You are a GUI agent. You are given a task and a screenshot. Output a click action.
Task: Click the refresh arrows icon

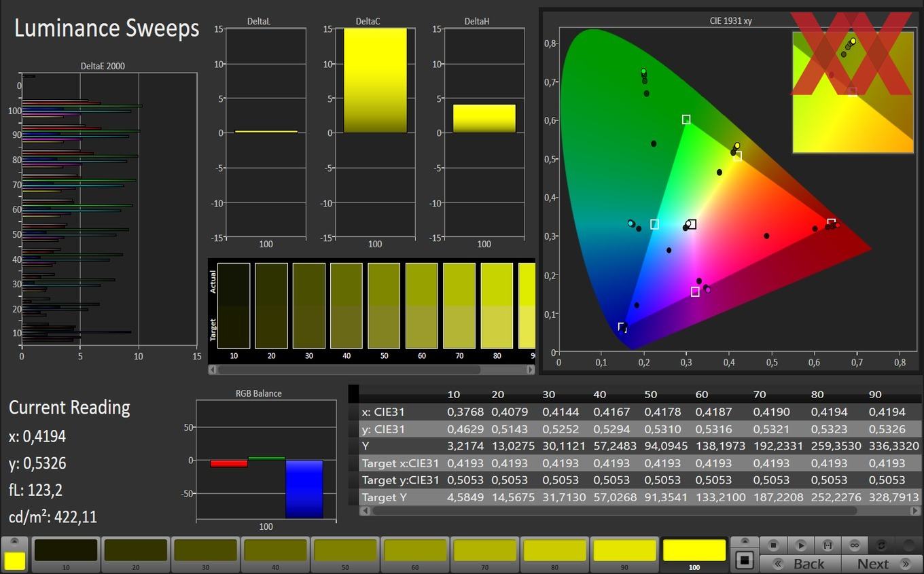pos(882,545)
